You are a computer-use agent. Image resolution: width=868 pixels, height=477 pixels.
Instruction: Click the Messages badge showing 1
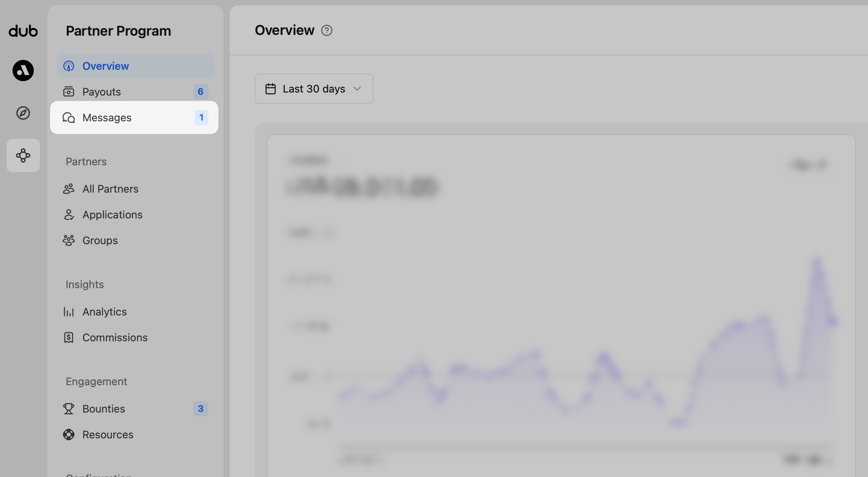202,118
